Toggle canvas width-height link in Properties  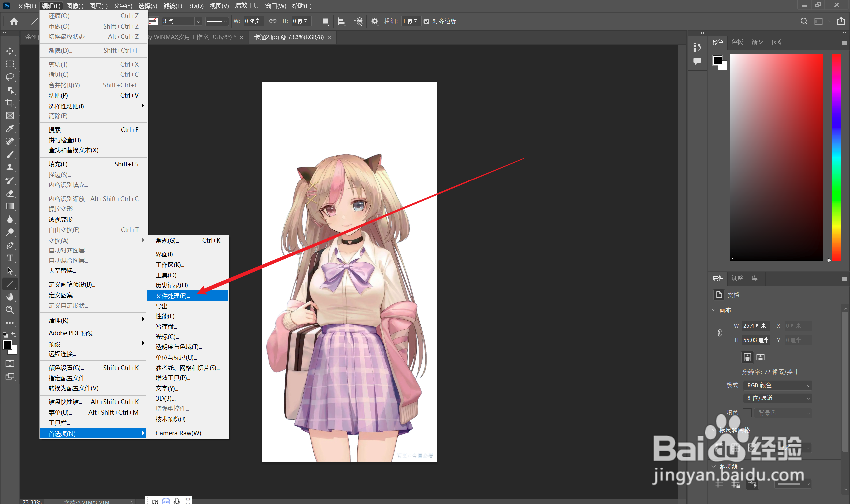(x=720, y=333)
